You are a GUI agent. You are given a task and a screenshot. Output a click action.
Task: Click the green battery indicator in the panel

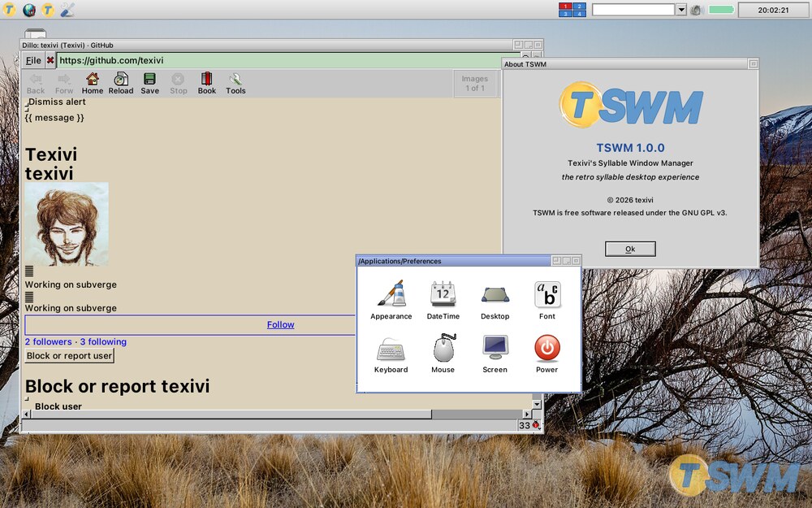[721, 10]
